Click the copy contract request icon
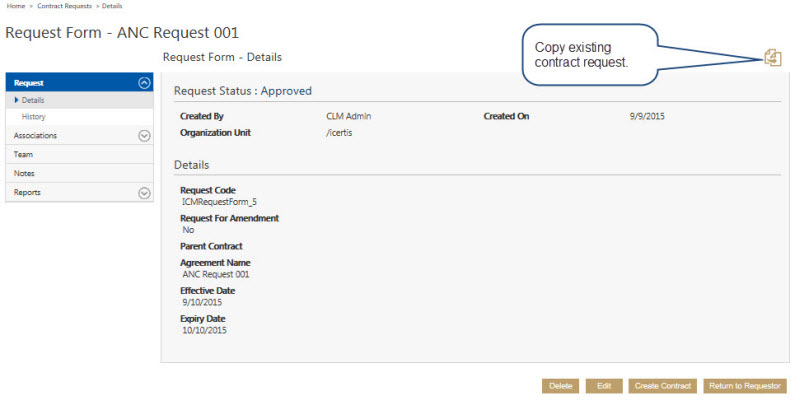This screenshot has width=800, height=400. pyautogui.click(x=772, y=58)
